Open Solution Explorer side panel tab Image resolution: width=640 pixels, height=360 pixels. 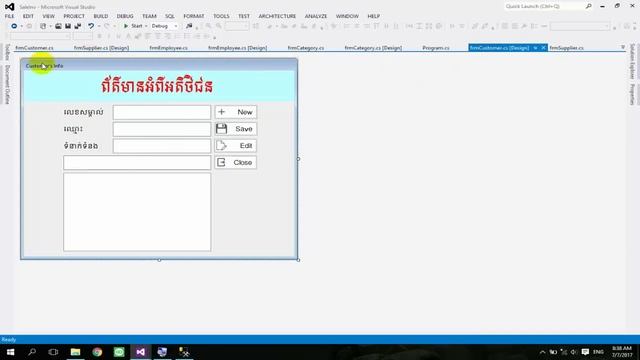pyautogui.click(x=632, y=61)
